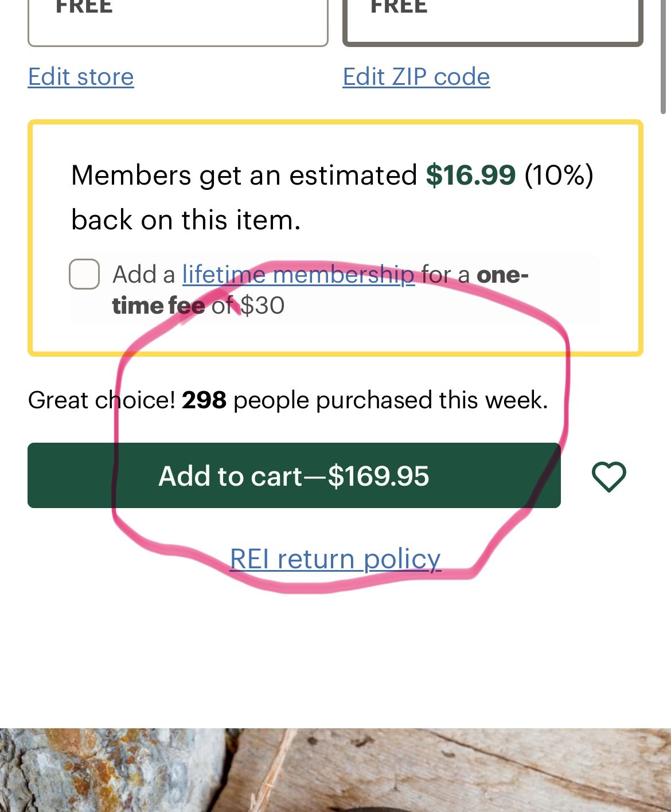Follow the lifetime membership link
The image size is (671, 812).
(x=298, y=275)
